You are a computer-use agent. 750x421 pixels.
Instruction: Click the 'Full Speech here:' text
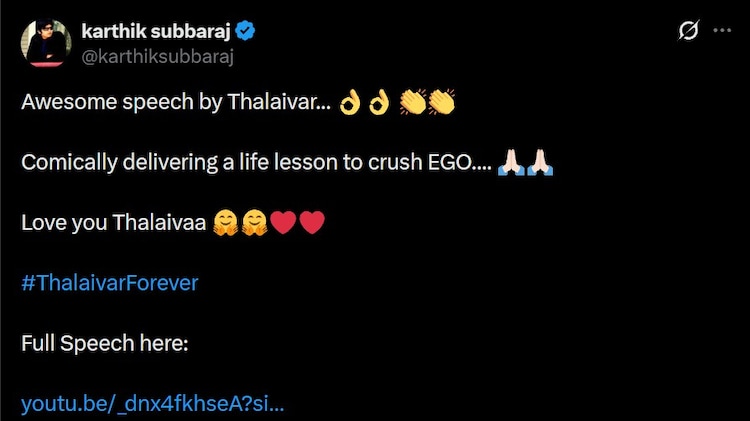(x=105, y=343)
